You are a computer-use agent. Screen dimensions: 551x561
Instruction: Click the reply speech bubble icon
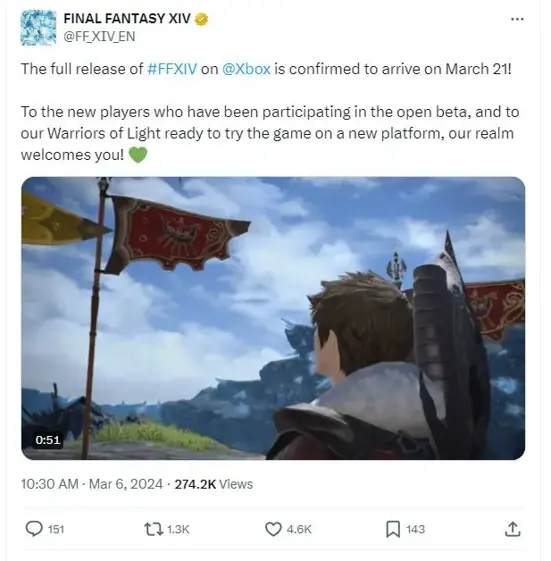(34, 529)
